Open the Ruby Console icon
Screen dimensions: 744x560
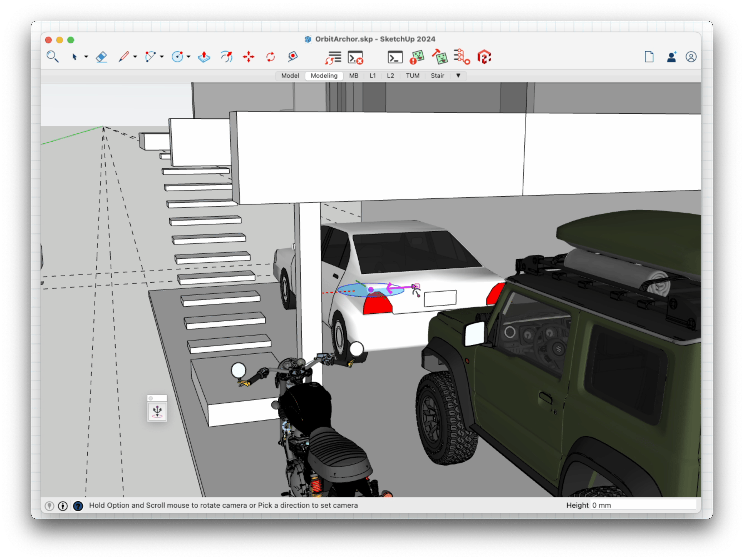pyautogui.click(x=395, y=57)
